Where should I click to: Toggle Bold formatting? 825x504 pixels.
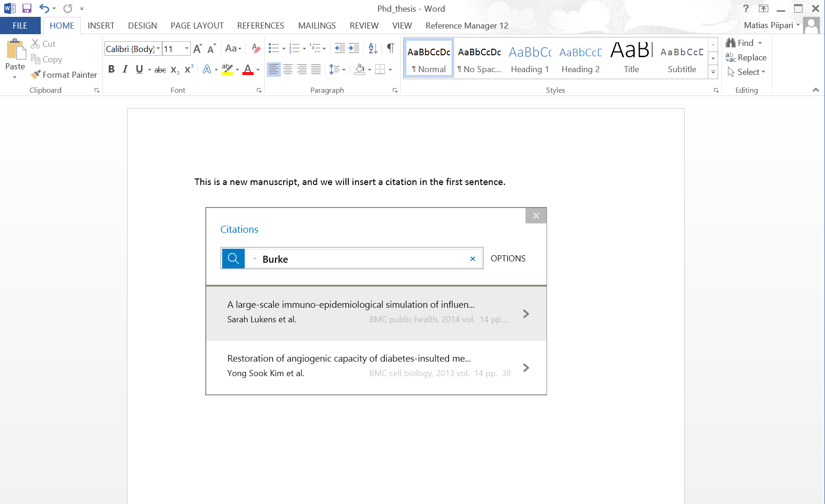[x=111, y=69]
